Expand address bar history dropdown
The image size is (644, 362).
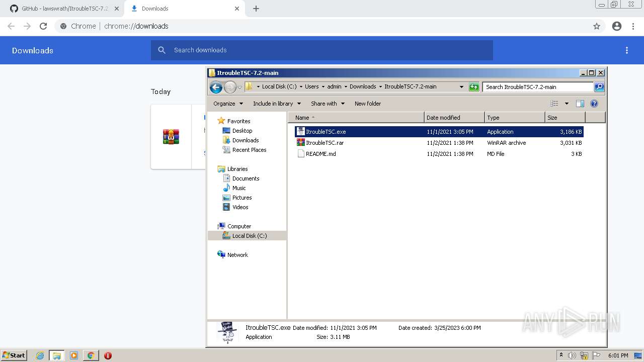tap(461, 87)
